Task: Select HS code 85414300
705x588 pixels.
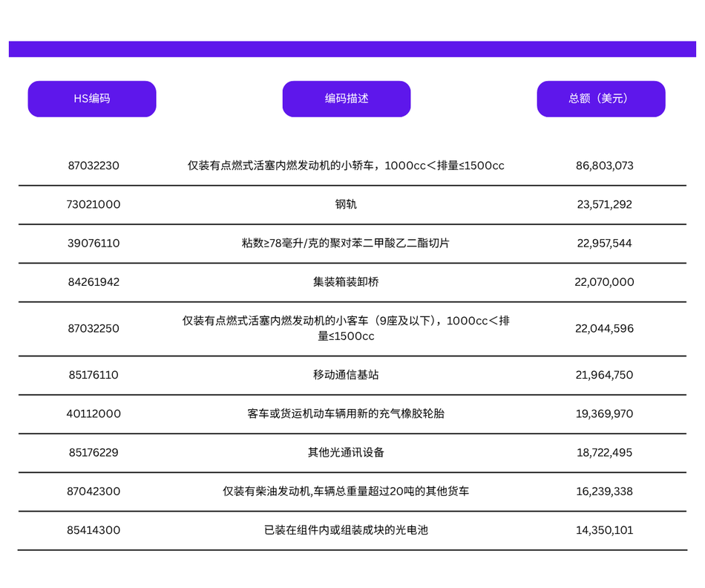Action: (x=94, y=530)
